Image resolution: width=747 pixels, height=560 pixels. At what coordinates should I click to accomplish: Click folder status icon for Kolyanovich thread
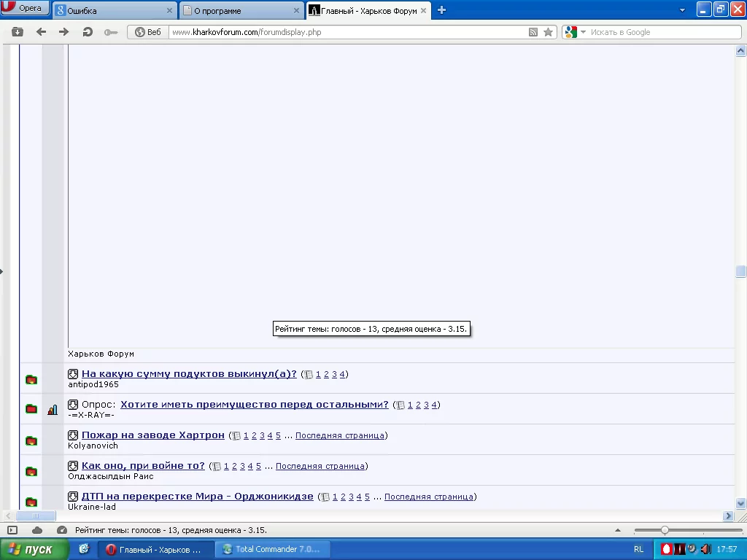(31, 440)
